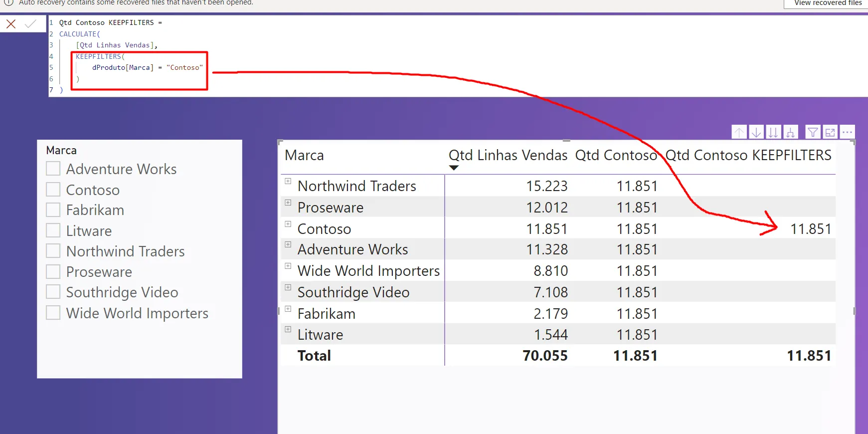Expand the Litware row plus icon
This screenshot has height=434, width=868.
[x=288, y=330]
